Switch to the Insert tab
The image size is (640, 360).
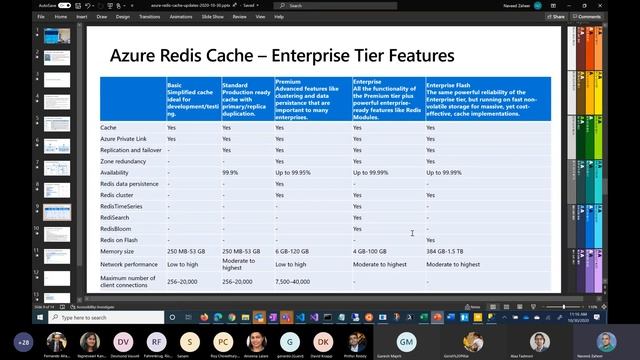tap(82, 17)
